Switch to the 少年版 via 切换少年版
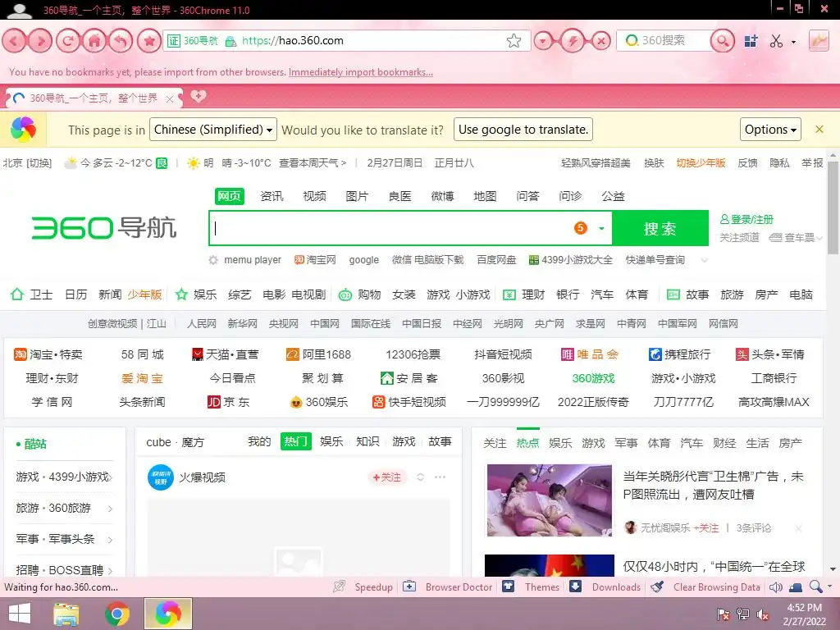The image size is (840, 630). pos(701,163)
